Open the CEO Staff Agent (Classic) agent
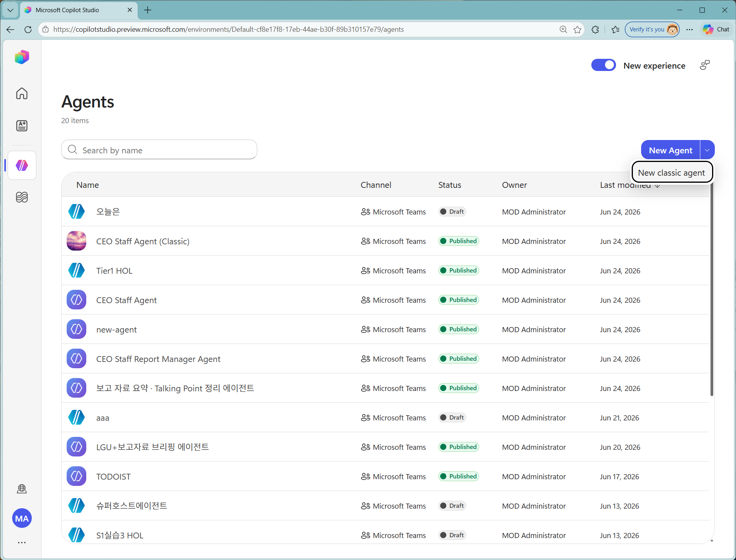The width and height of the screenshot is (736, 560). (143, 241)
